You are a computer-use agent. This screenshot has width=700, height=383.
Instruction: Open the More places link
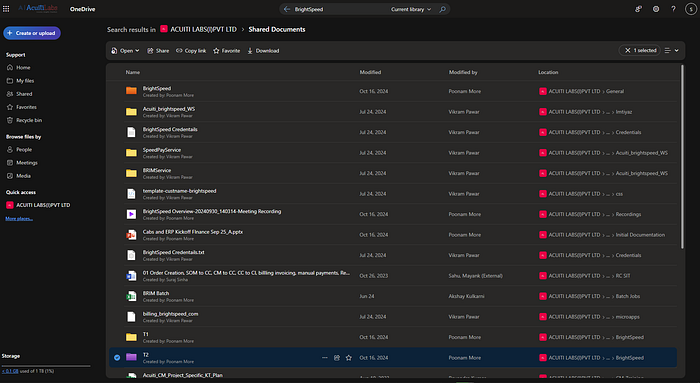point(19,218)
